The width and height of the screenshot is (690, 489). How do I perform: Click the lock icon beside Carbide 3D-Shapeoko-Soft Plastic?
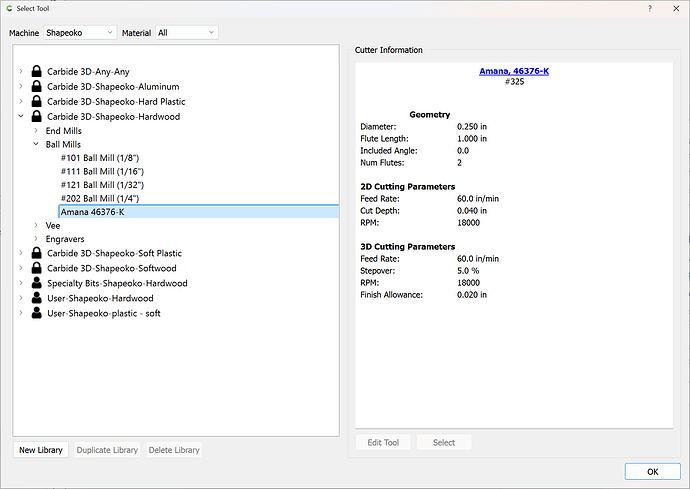37,253
